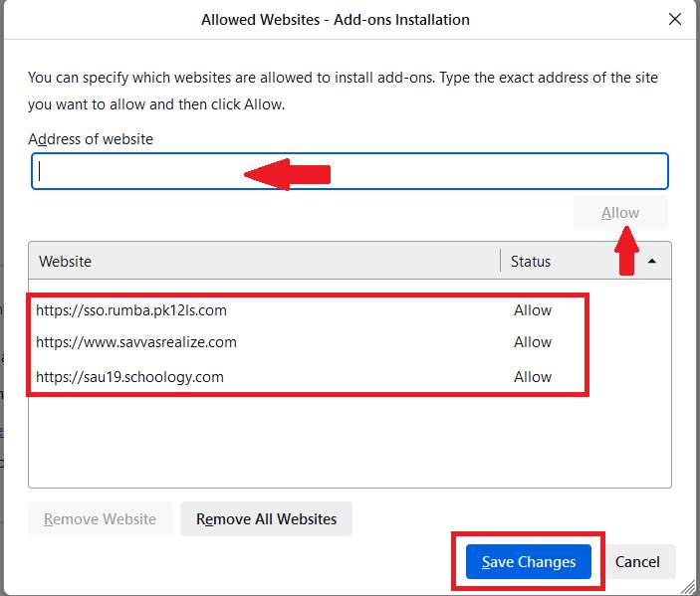Click Remove All Websites

266,518
